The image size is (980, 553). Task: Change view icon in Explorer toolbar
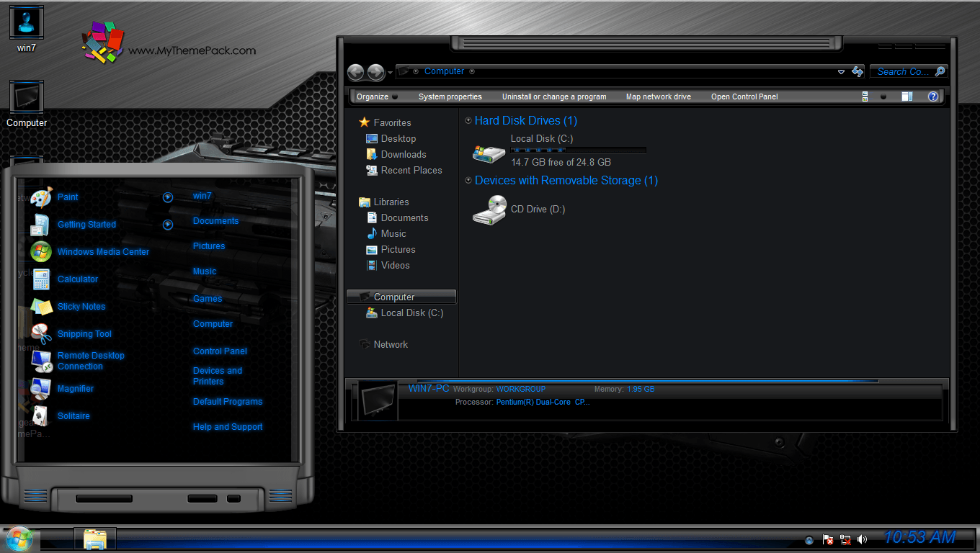865,96
